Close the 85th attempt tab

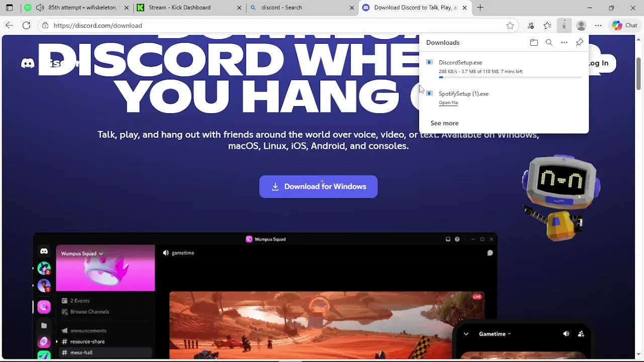point(126,8)
